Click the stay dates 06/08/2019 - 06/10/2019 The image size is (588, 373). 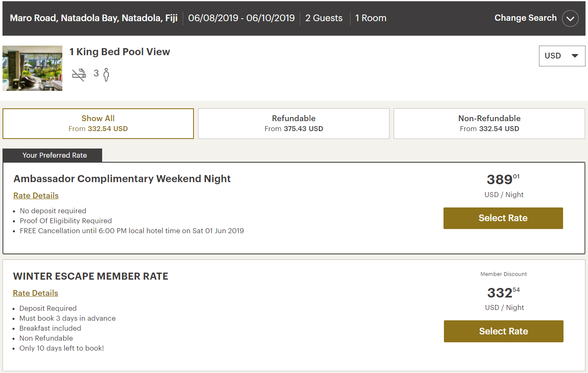click(241, 18)
